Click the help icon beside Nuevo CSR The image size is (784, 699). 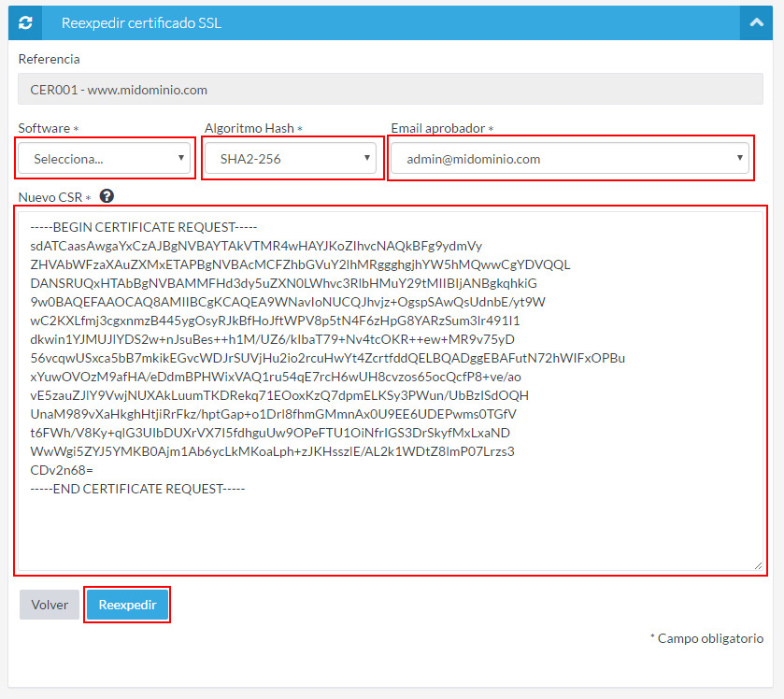(x=107, y=196)
